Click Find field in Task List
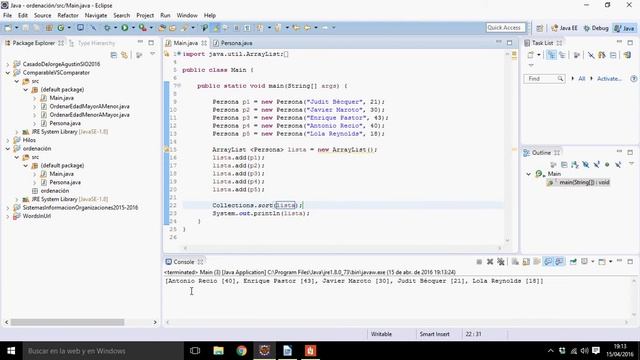640x360 pixels. (x=544, y=79)
